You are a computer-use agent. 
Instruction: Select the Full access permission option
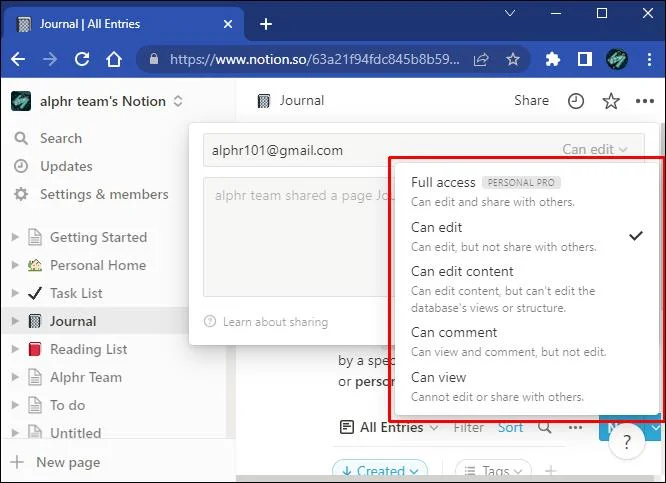tap(527, 191)
